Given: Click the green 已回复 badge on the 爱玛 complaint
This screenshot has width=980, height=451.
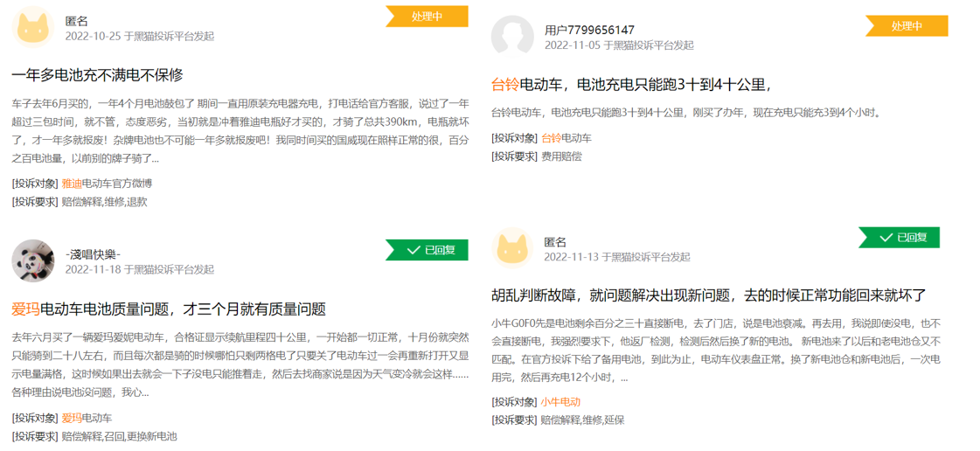Looking at the screenshot, I should coord(427,250).
